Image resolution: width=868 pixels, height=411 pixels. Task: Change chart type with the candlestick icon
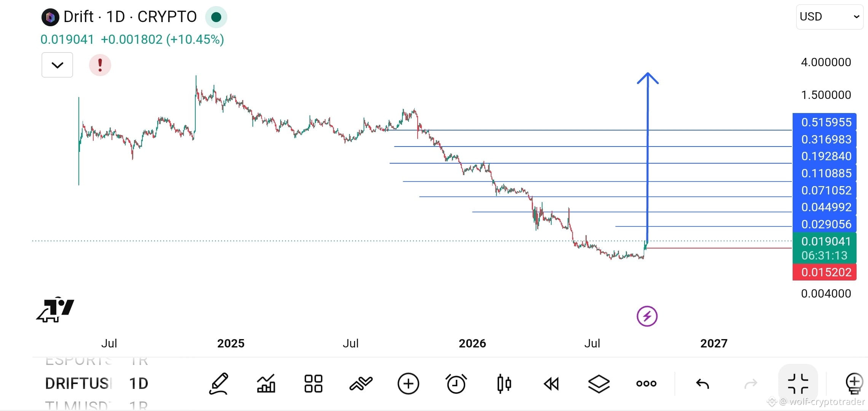504,384
